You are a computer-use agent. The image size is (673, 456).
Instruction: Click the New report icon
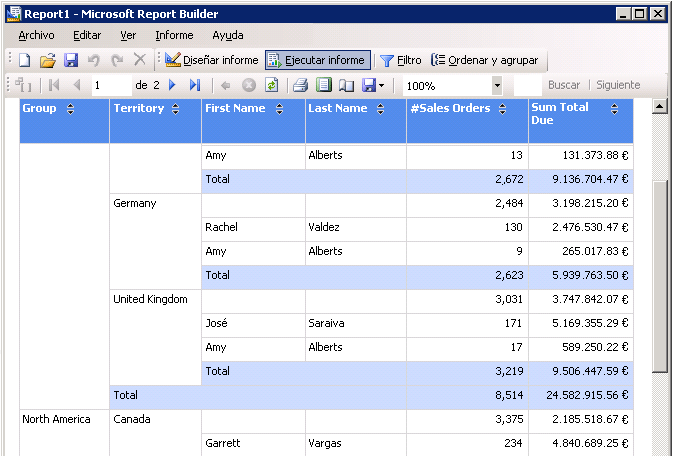(x=24, y=61)
